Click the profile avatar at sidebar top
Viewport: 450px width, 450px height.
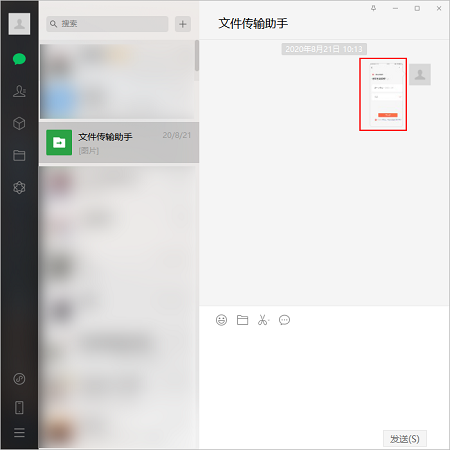coord(19,24)
